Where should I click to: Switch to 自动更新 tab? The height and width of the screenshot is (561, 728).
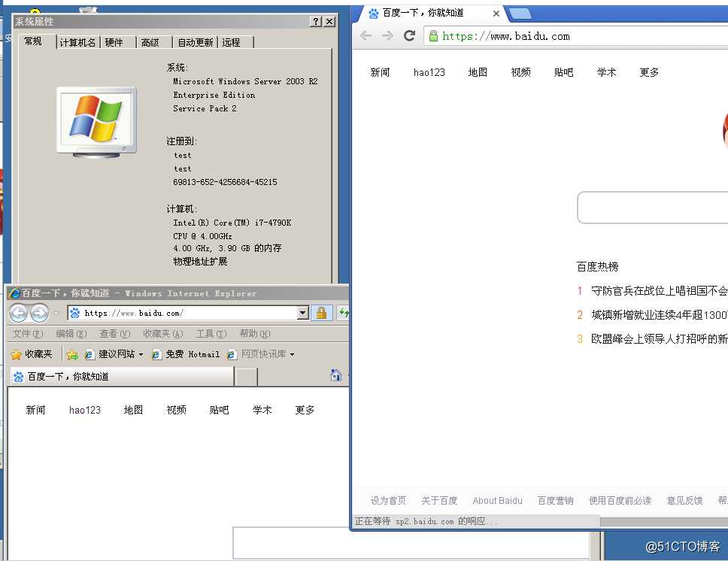coord(195,43)
